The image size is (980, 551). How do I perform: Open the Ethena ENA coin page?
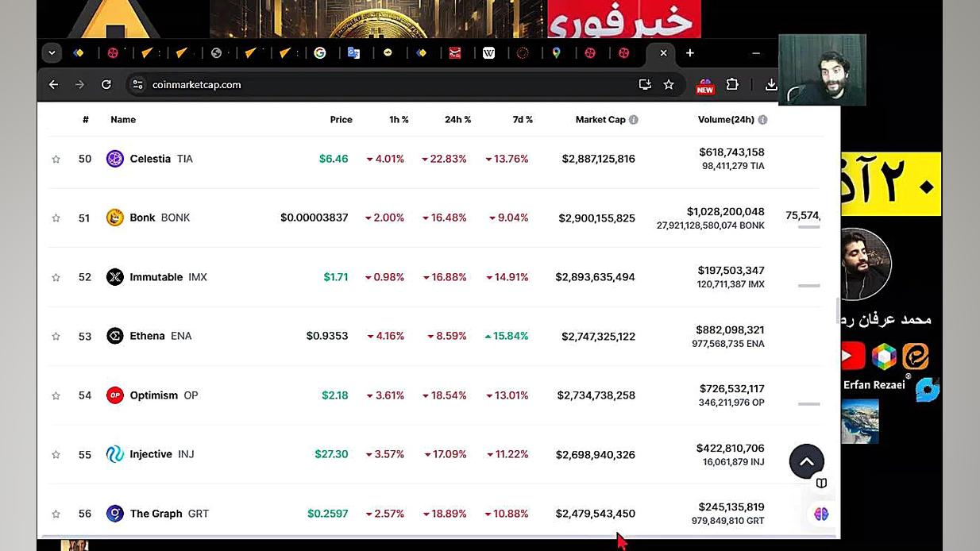tap(160, 336)
